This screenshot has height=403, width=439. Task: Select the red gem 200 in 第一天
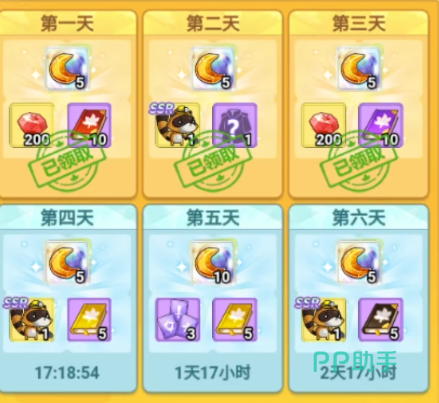[32, 125]
